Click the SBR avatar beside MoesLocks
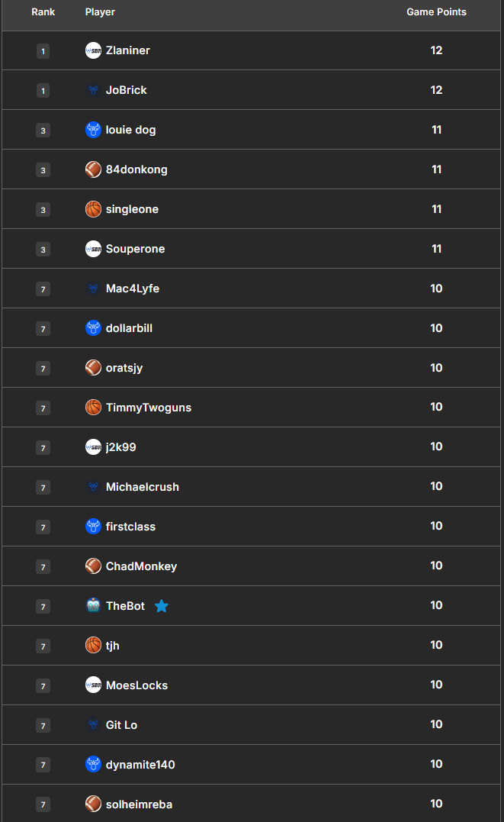Image resolution: width=504 pixels, height=822 pixels. coord(93,685)
